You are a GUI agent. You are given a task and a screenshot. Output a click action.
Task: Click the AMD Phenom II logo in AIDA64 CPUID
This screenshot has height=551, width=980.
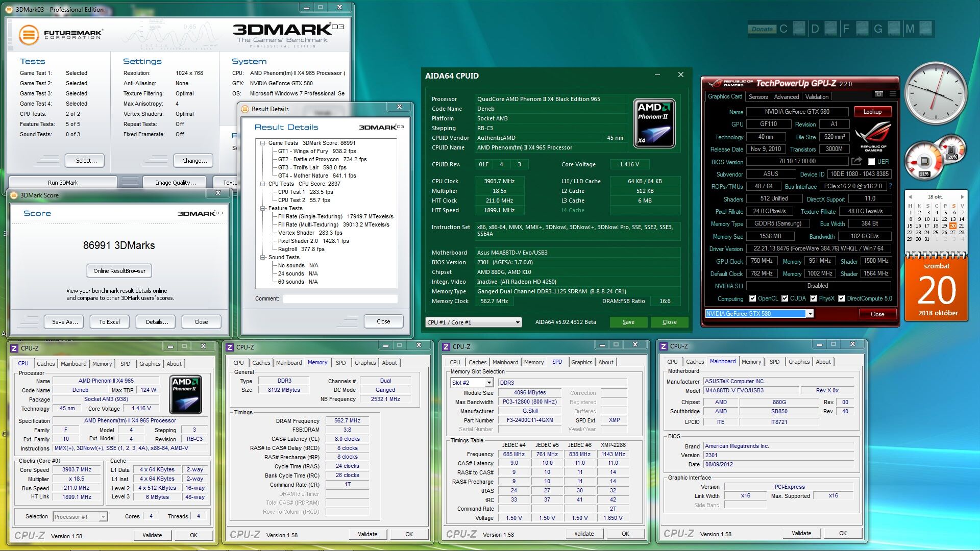click(x=654, y=123)
